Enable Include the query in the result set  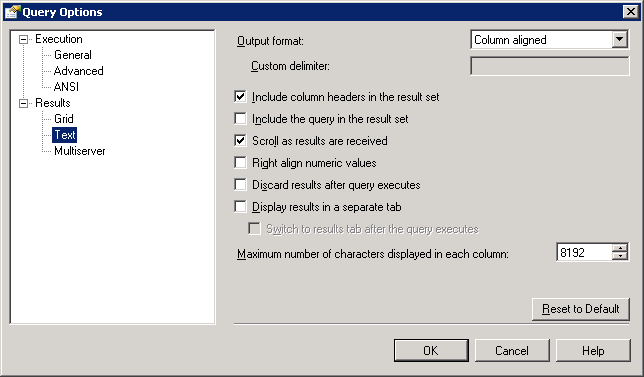click(240, 119)
